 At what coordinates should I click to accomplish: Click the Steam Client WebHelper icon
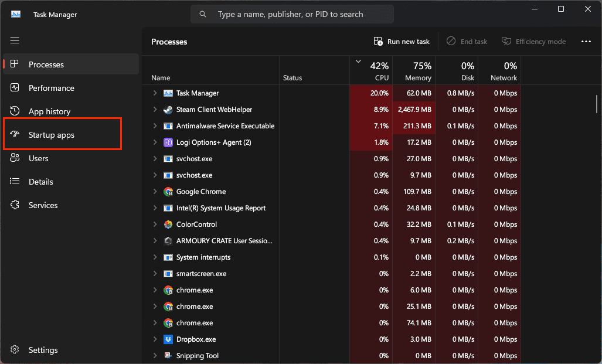tap(168, 110)
